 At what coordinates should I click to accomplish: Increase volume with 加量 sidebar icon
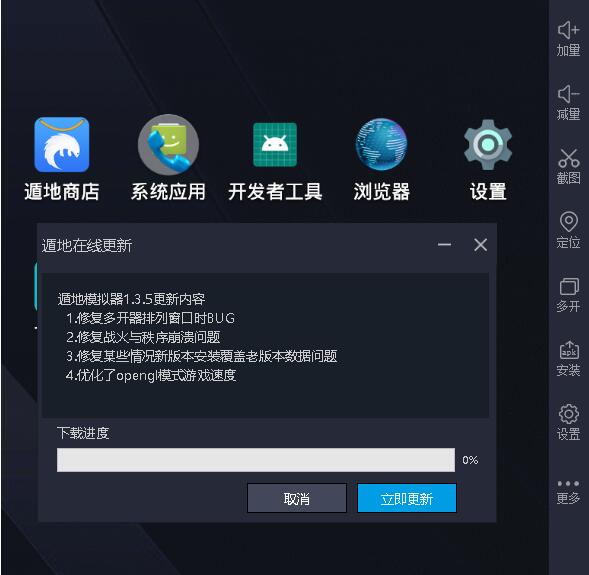(x=568, y=39)
